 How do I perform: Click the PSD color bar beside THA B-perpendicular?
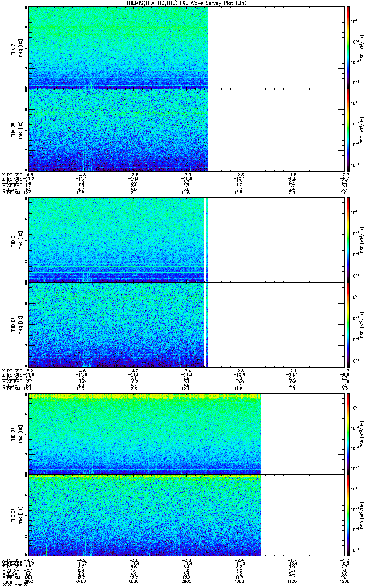pos(348,48)
